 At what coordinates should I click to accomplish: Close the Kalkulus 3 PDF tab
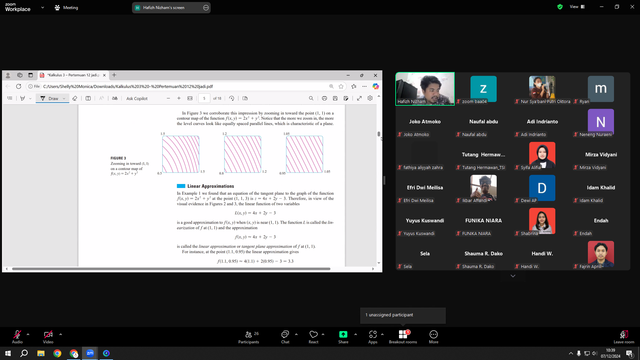pyautogui.click(x=104, y=75)
